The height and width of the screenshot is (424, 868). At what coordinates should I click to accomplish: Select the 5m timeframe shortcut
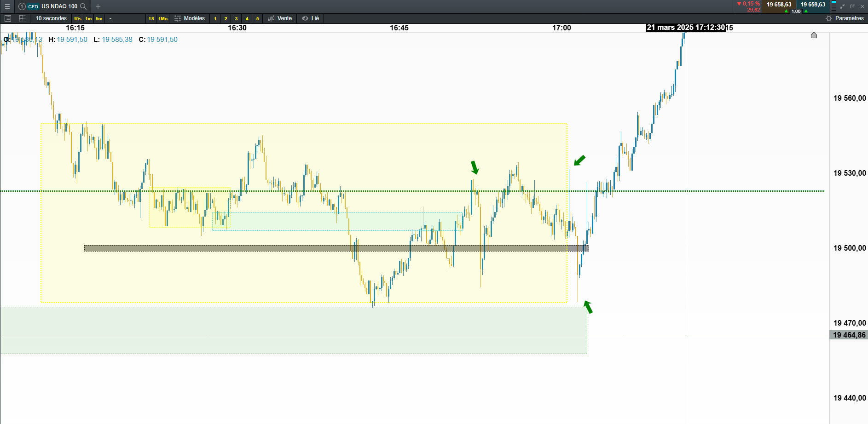tap(99, 19)
